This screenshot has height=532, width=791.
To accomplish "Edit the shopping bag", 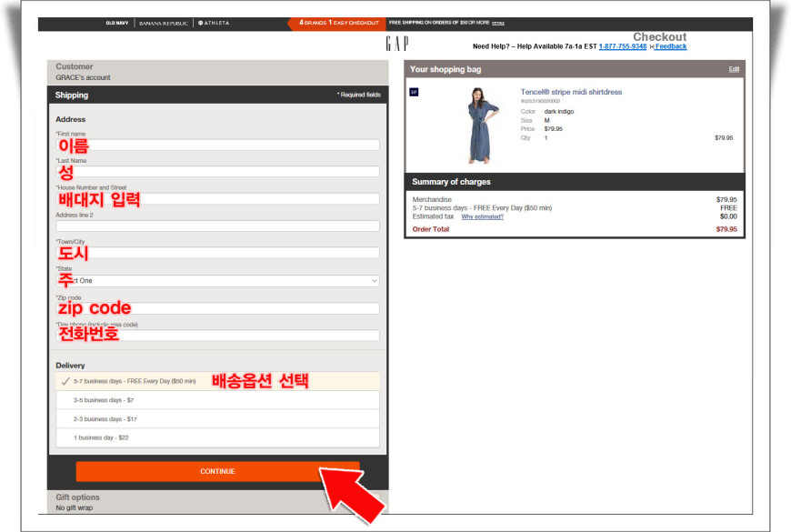I will point(734,69).
